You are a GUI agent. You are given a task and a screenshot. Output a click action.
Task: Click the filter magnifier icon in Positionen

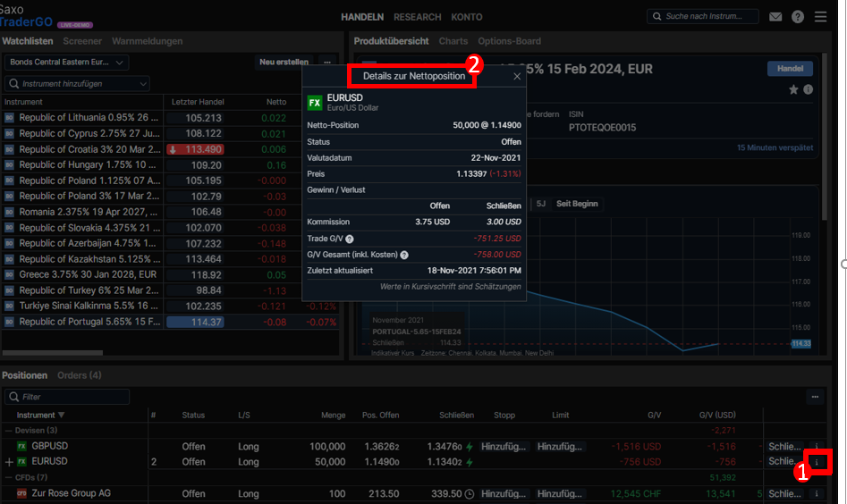(14, 397)
